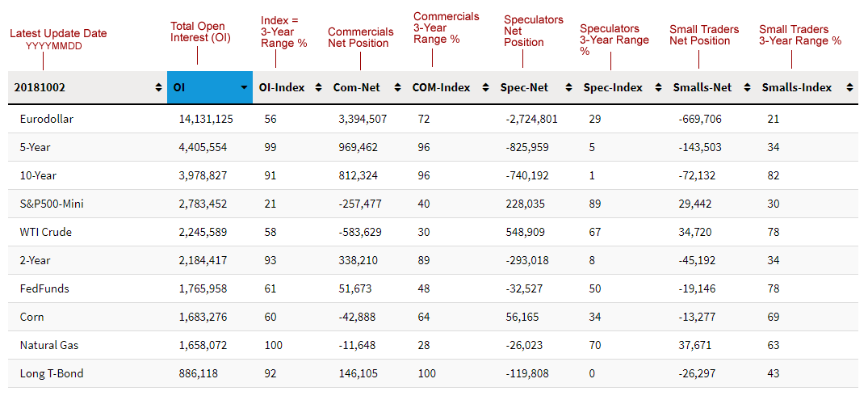This screenshot has width=868, height=404.
Task: Click the Eurodollar row name
Action: pyautogui.click(x=47, y=119)
